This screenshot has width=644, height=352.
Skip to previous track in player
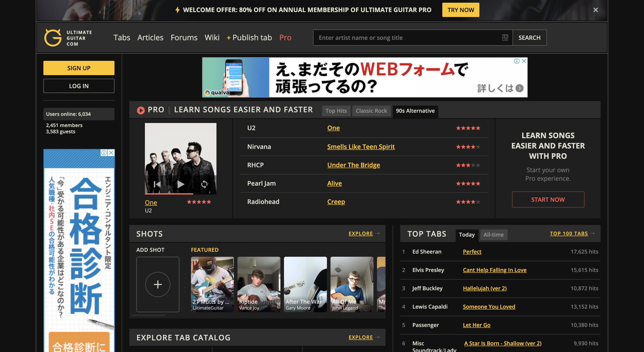[x=157, y=184]
